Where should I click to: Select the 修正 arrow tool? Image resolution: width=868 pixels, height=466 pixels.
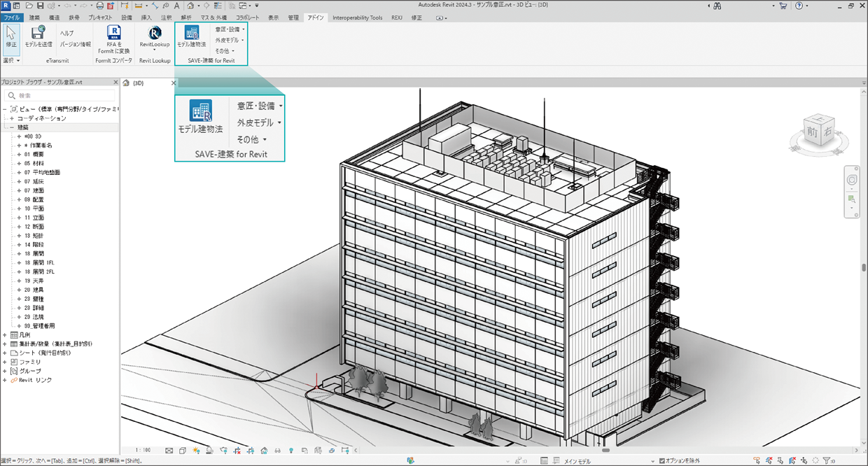click(x=11, y=35)
